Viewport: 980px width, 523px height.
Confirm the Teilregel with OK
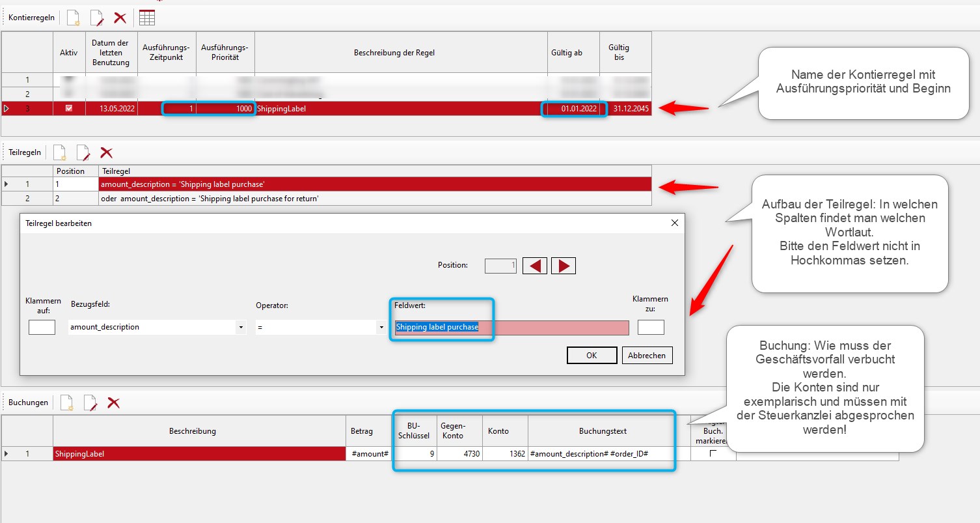tap(592, 355)
